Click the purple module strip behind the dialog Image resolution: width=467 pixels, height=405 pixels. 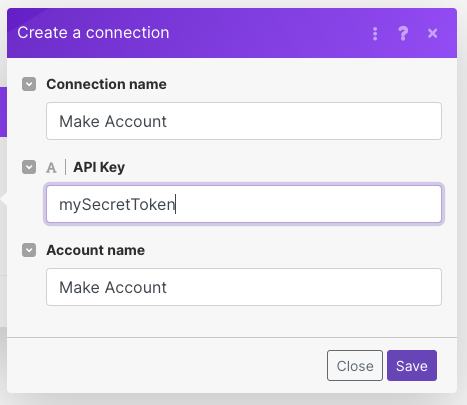tap(3, 112)
